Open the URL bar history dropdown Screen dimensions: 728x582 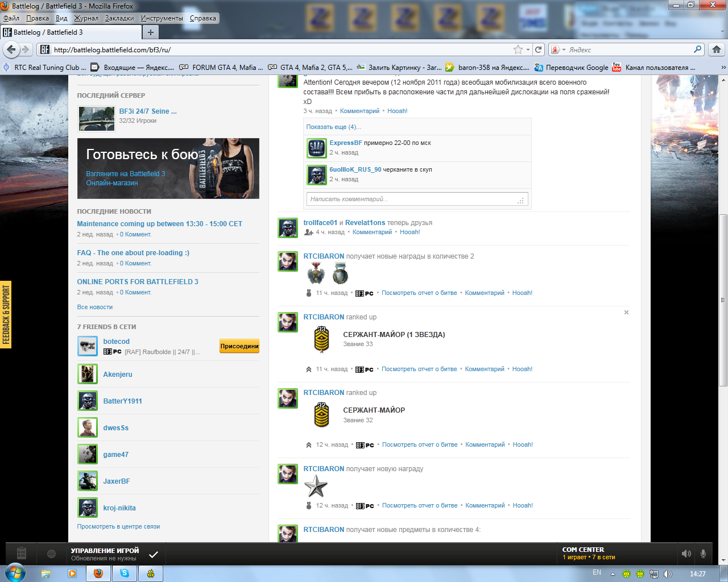(x=528, y=49)
